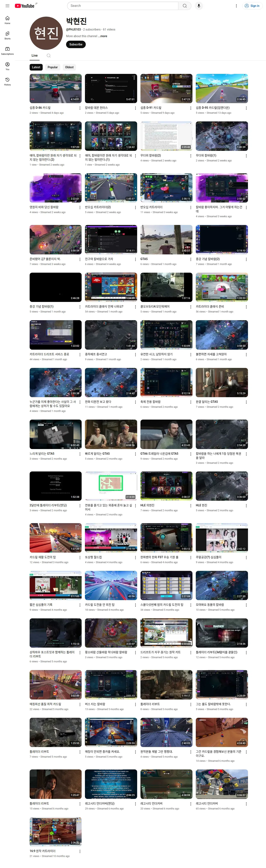Open thumbnail of 축제 전용 칼바람

(x=167, y=382)
